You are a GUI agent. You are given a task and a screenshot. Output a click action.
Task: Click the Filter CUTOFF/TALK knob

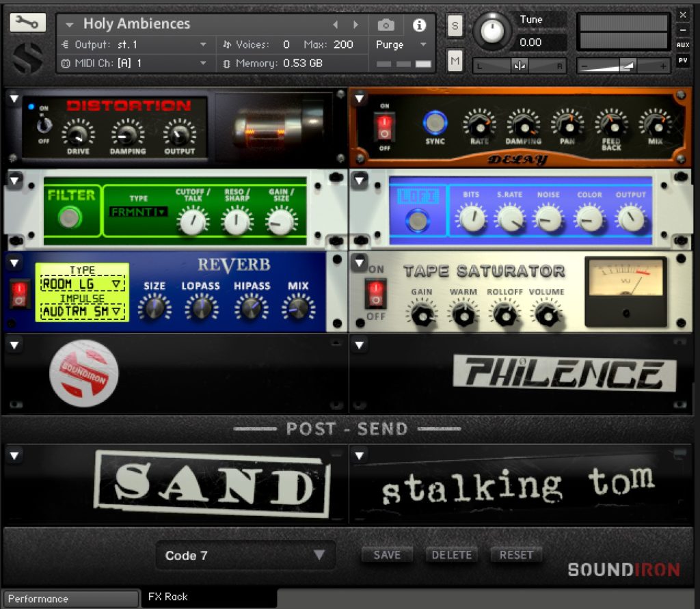(193, 221)
